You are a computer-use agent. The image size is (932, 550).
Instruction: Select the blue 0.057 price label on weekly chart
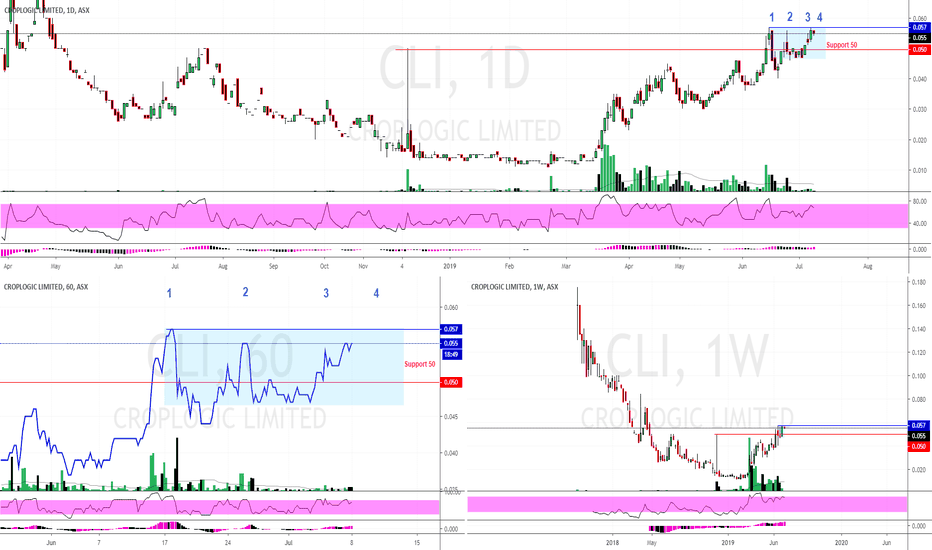click(x=919, y=426)
